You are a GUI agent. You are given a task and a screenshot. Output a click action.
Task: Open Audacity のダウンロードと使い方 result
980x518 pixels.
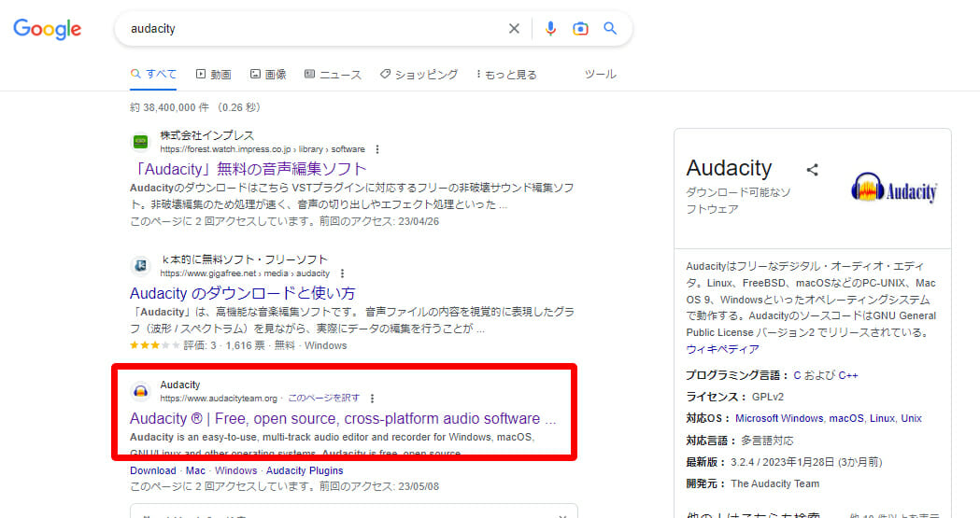click(x=243, y=293)
